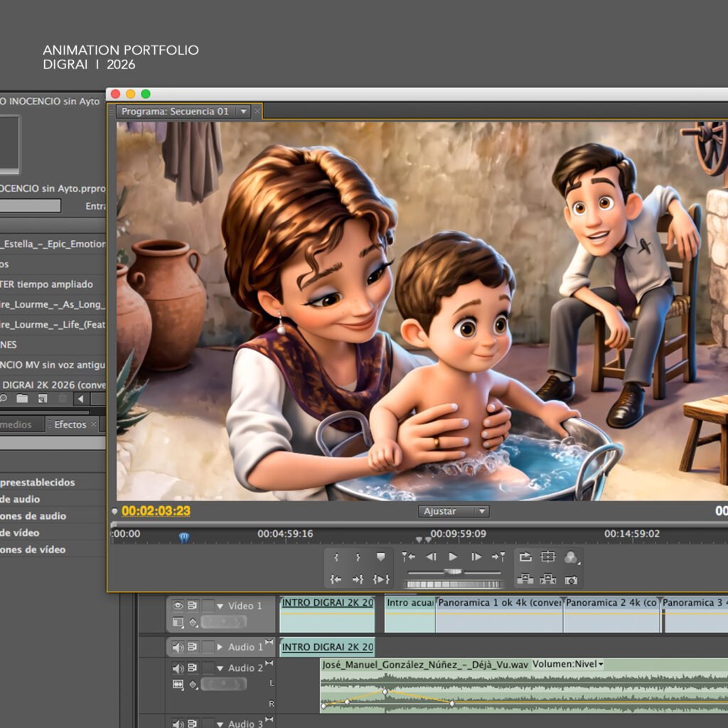The width and height of the screenshot is (728, 728).
Task: Go to the Out point
Action: point(358,579)
